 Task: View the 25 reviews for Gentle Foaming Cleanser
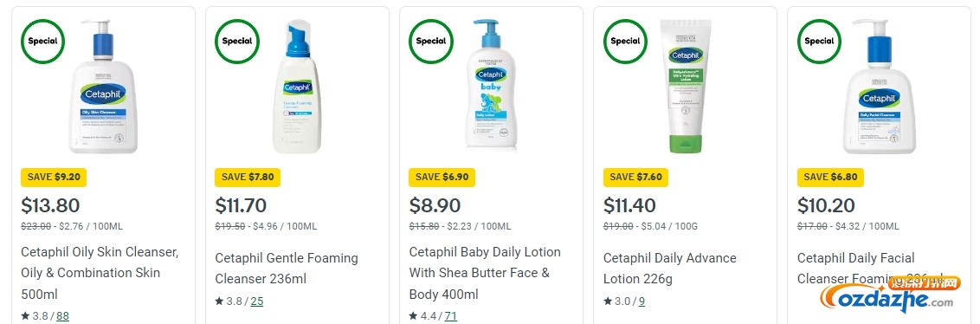click(257, 301)
